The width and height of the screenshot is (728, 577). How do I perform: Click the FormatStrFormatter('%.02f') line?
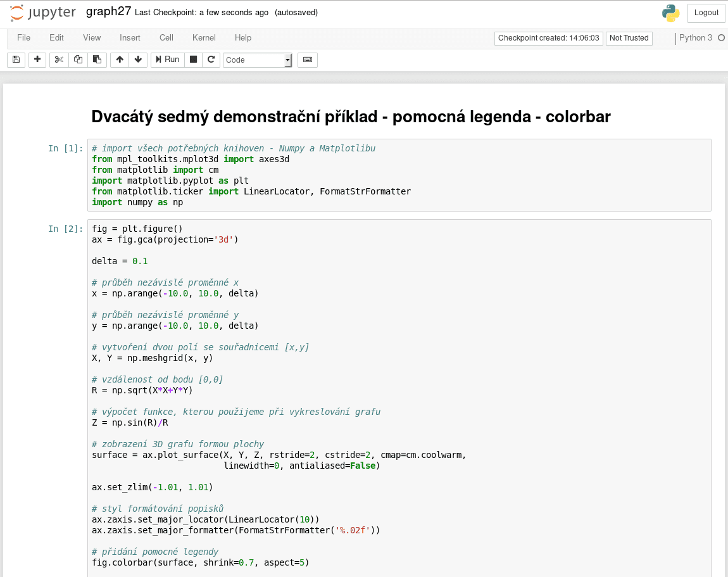point(236,530)
